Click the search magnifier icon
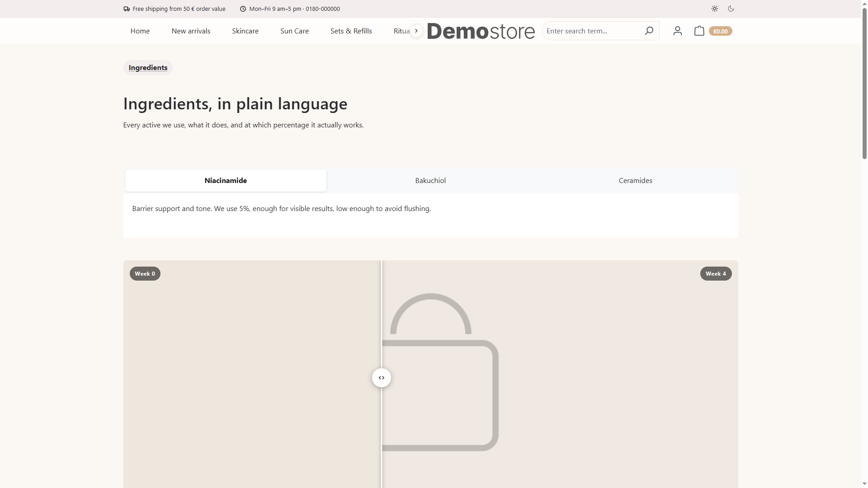 tap(649, 31)
